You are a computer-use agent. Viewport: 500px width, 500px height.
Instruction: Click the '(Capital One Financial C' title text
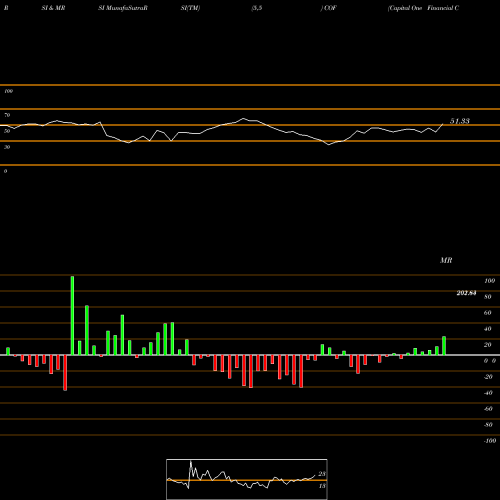423,8
